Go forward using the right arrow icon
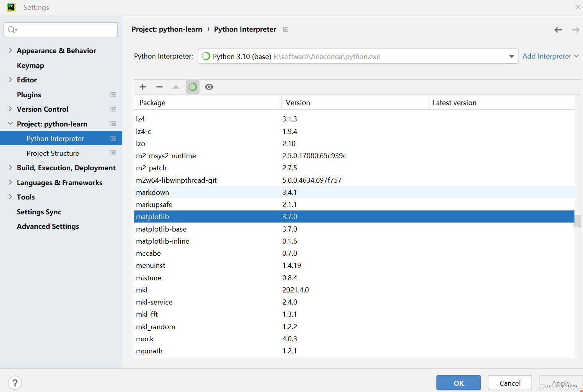 point(576,30)
